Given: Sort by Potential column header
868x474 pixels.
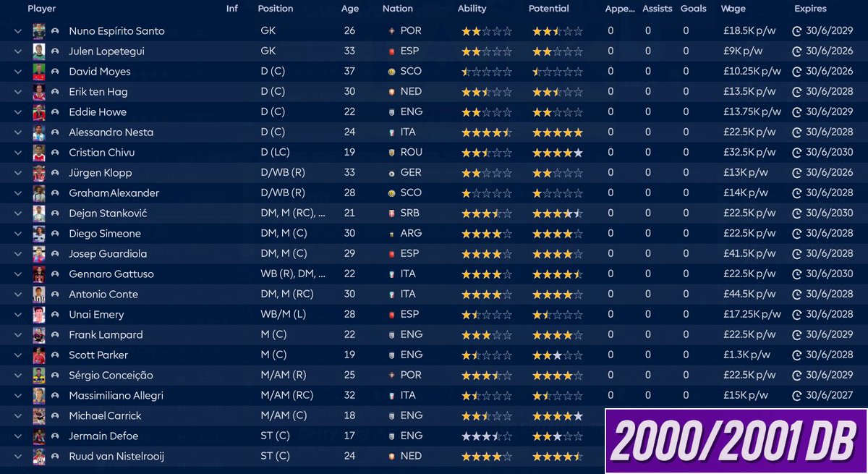Looking at the screenshot, I should click(549, 9).
